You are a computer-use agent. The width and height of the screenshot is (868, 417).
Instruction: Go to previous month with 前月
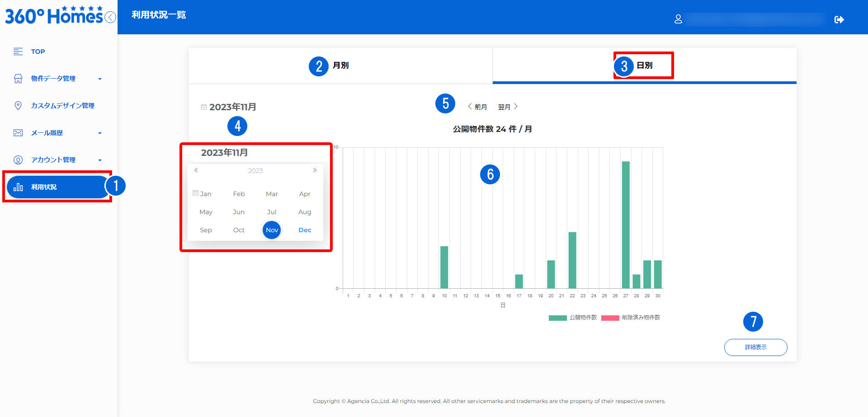(477, 107)
